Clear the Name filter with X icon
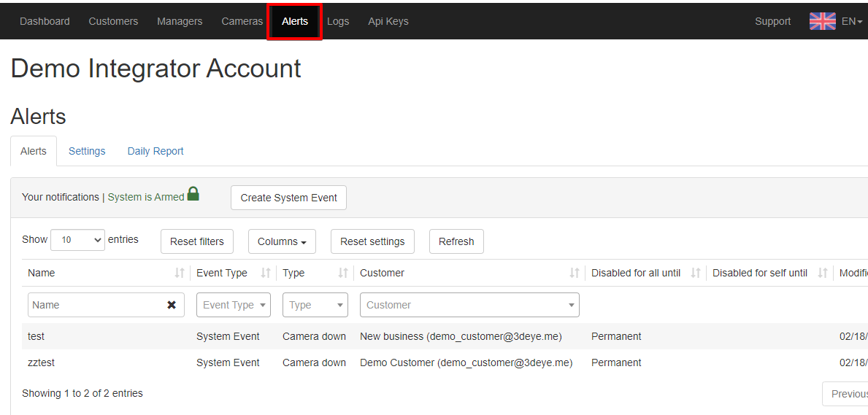The width and height of the screenshot is (868, 415). coord(172,305)
